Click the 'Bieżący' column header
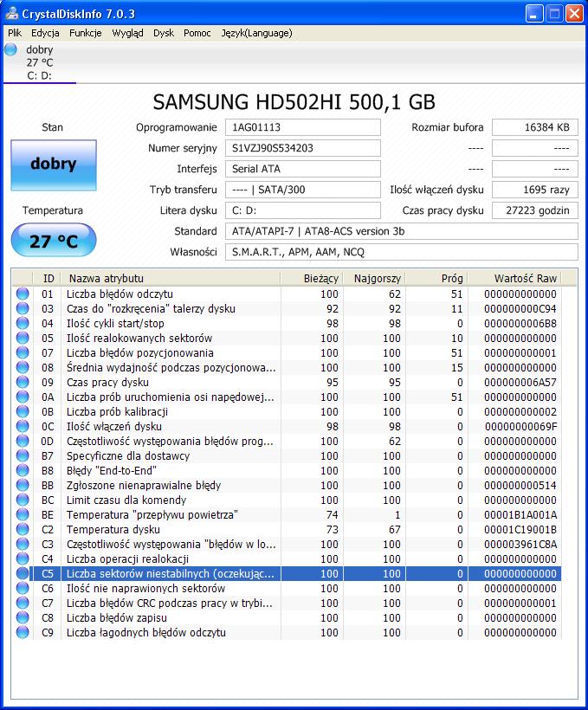 (x=312, y=278)
